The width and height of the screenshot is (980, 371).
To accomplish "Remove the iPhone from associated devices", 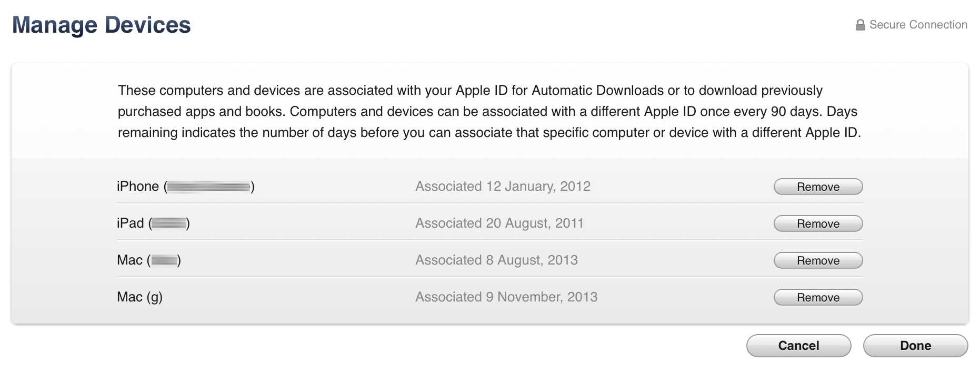I will pyautogui.click(x=817, y=187).
